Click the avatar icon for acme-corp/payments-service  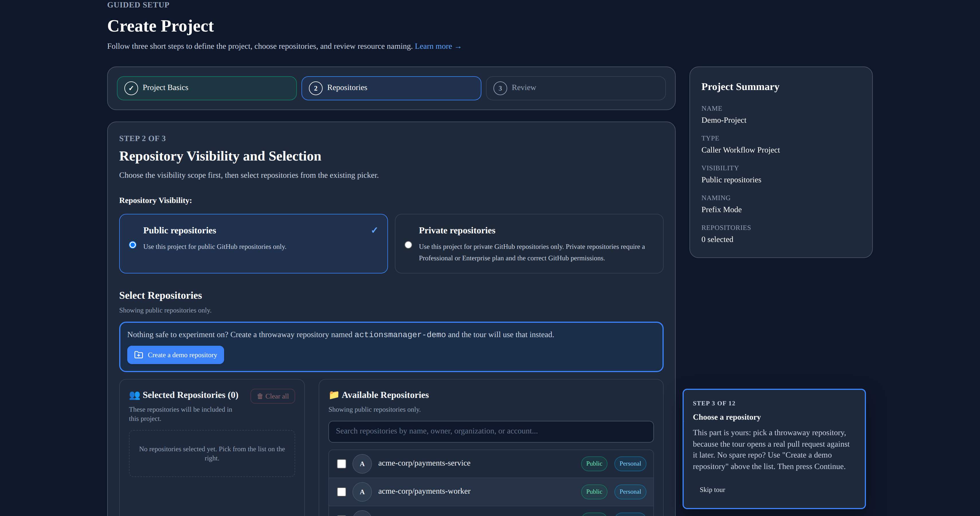coord(362,464)
